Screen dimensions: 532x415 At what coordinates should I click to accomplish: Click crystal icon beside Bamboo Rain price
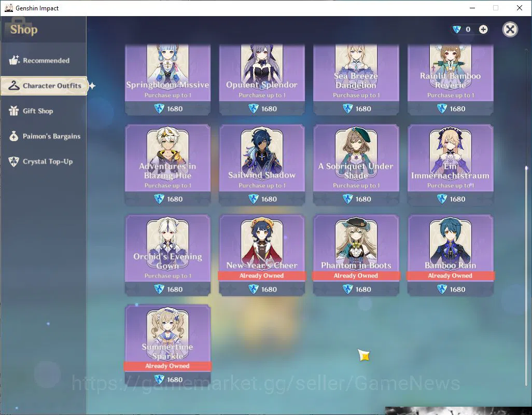pyautogui.click(x=442, y=289)
